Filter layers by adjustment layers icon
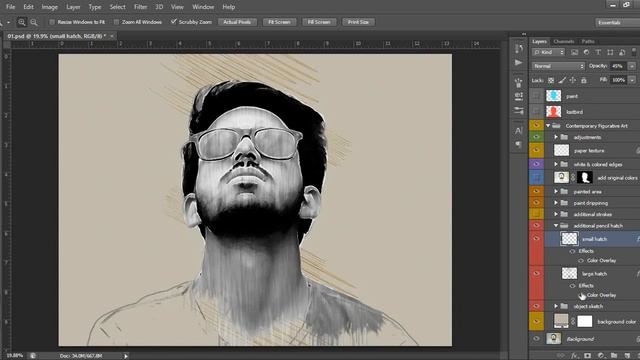Viewport: 640px width, 360px height. tap(586, 52)
